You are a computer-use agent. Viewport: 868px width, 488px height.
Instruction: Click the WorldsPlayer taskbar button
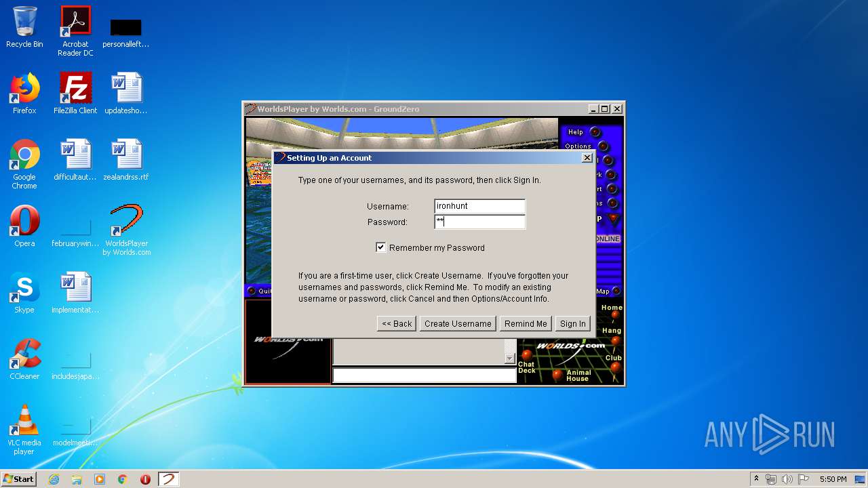(x=169, y=479)
